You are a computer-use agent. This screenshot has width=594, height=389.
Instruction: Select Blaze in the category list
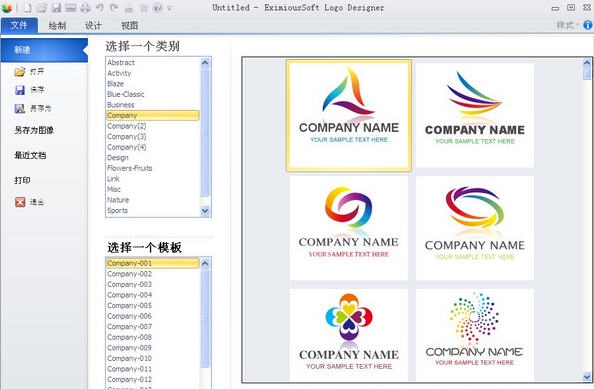(x=153, y=84)
